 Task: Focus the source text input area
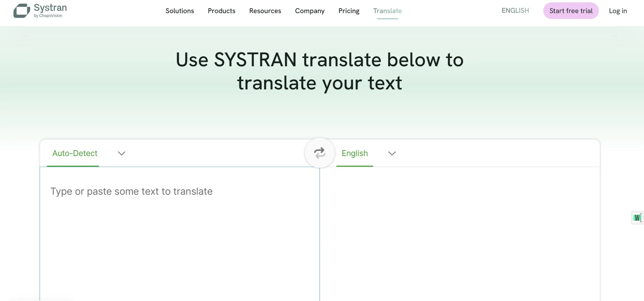click(180, 234)
